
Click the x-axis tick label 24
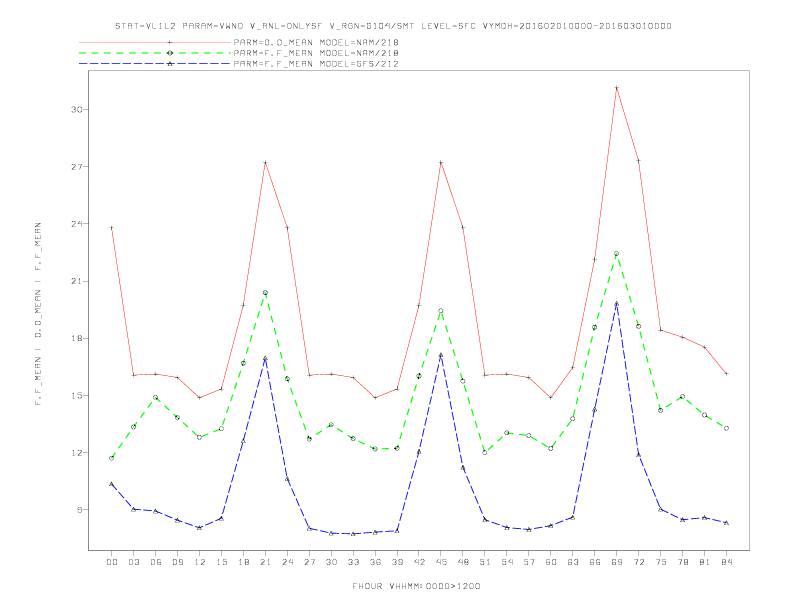287,562
